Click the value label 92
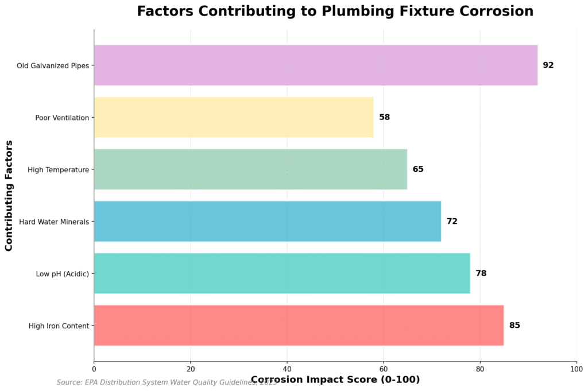588x391 pixels. pyautogui.click(x=548, y=65)
